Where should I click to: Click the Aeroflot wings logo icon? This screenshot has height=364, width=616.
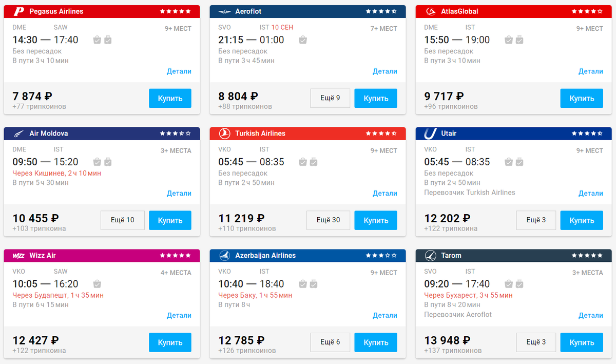click(x=225, y=11)
